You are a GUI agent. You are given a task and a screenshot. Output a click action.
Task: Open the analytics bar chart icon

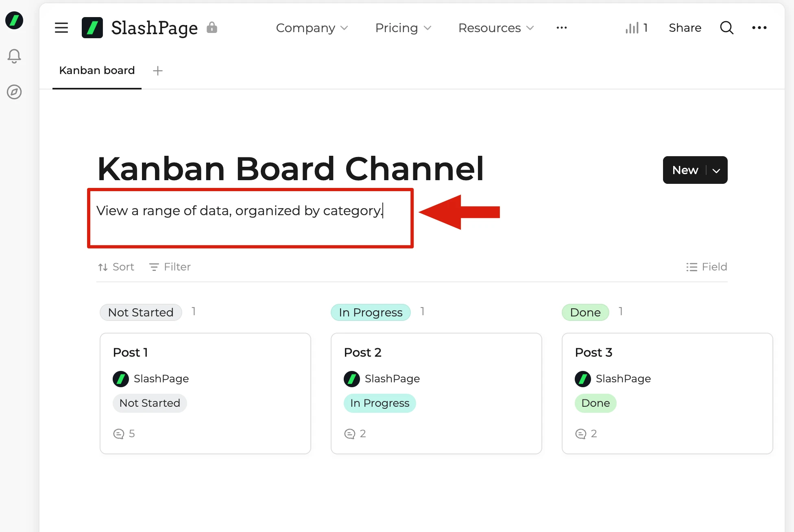632,28
